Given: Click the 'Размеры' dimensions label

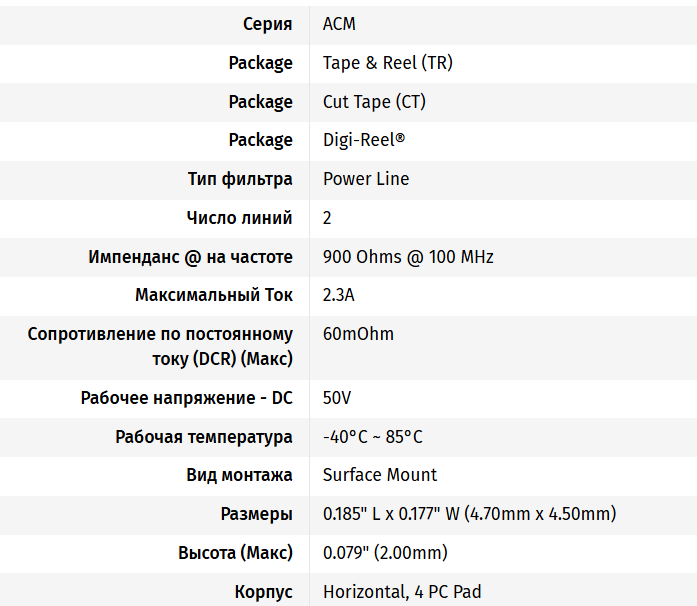Looking at the screenshot, I should (x=256, y=514).
